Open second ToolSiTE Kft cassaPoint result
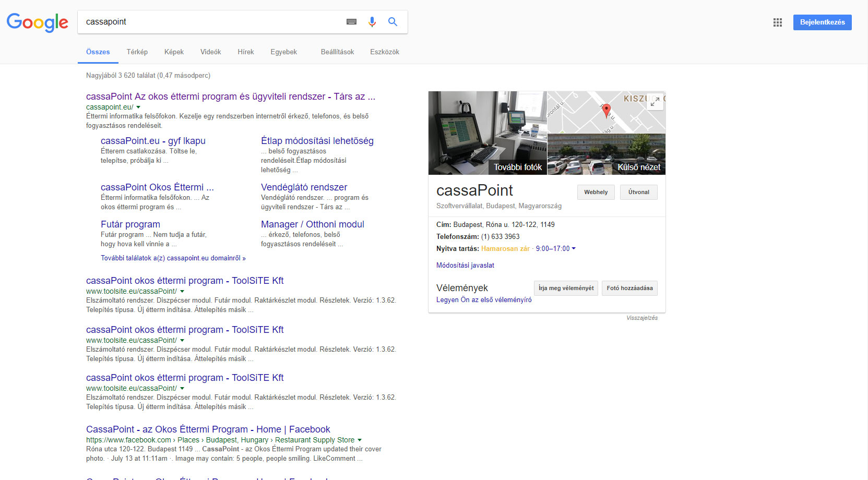Viewport: 868px width, 480px height. [x=185, y=330]
